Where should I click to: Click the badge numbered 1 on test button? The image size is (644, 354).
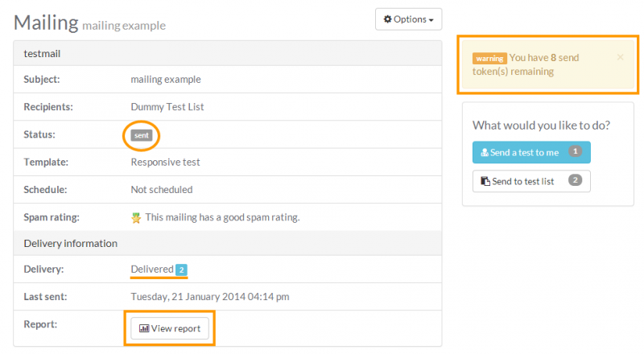575,152
